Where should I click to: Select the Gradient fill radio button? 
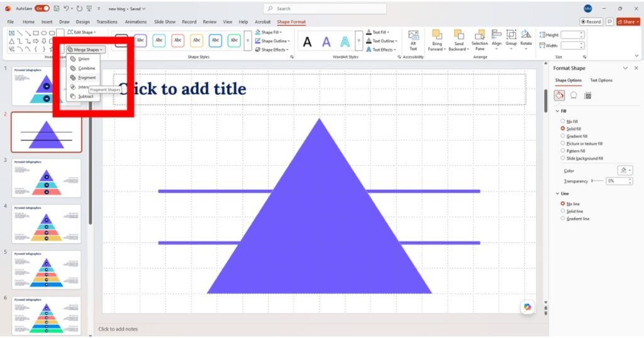click(x=563, y=136)
